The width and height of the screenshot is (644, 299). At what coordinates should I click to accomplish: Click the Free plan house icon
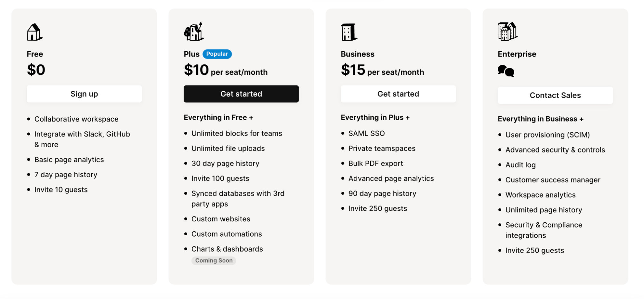click(33, 32)
